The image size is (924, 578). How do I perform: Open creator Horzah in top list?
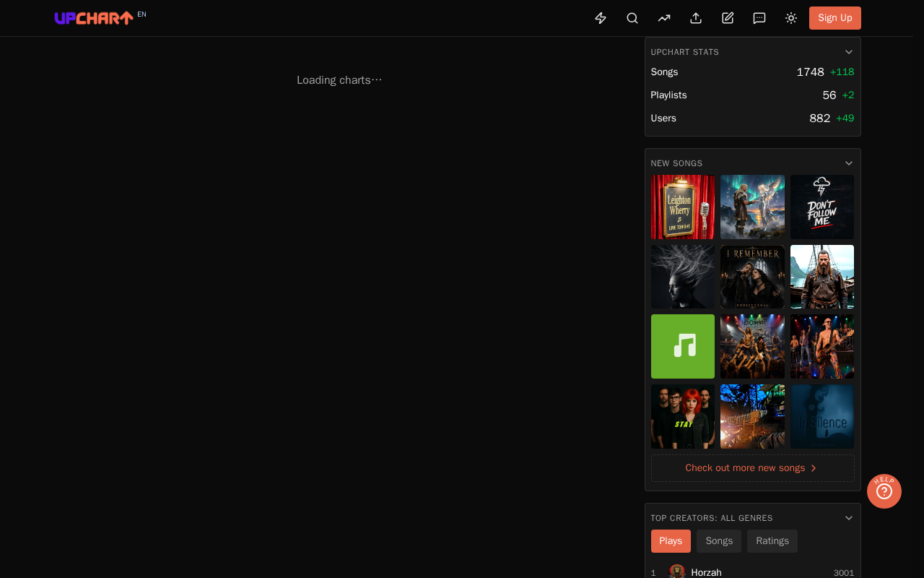click(706, 572)
